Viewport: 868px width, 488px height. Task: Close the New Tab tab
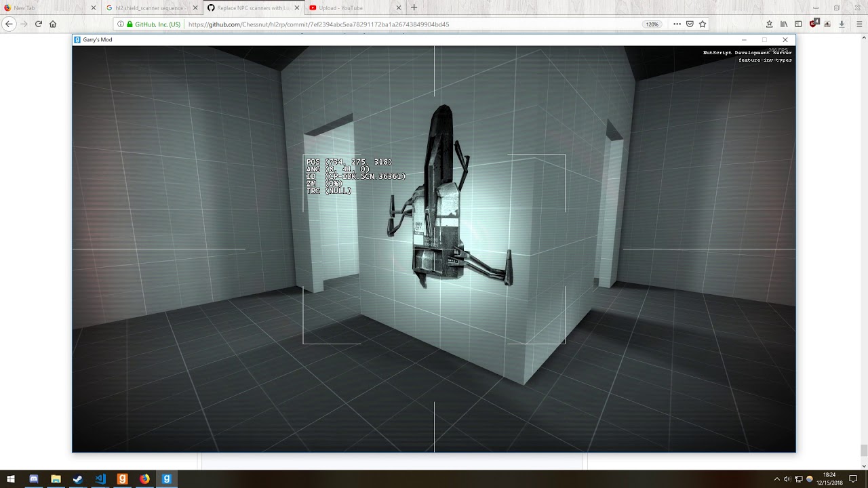94,8
